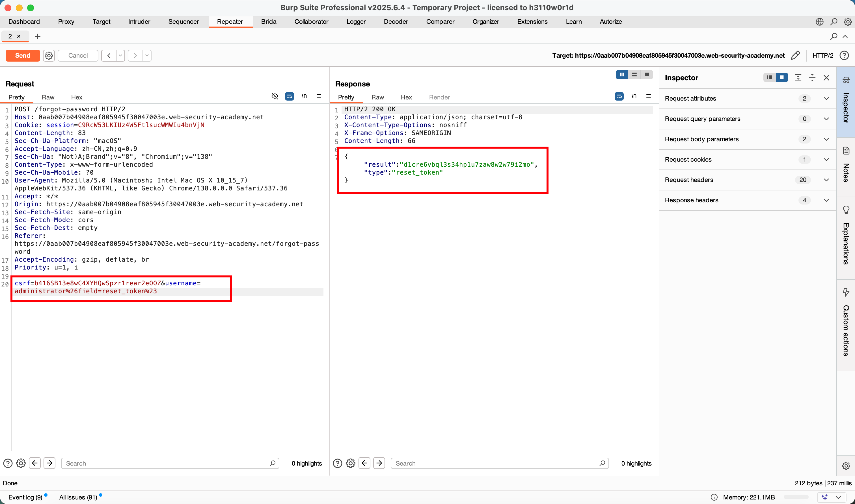
Task: Select side-by-side request/response layout
Action: (621, 74)
